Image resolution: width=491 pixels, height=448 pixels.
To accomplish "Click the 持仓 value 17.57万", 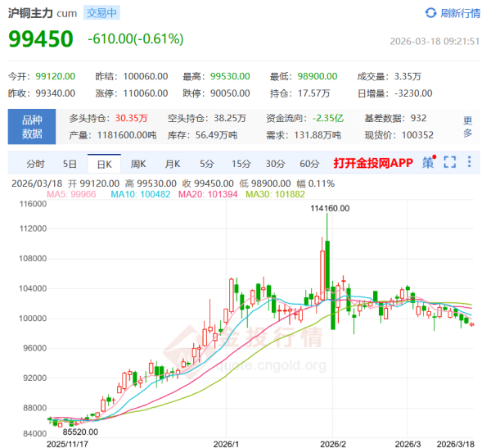I will point(314,93).
